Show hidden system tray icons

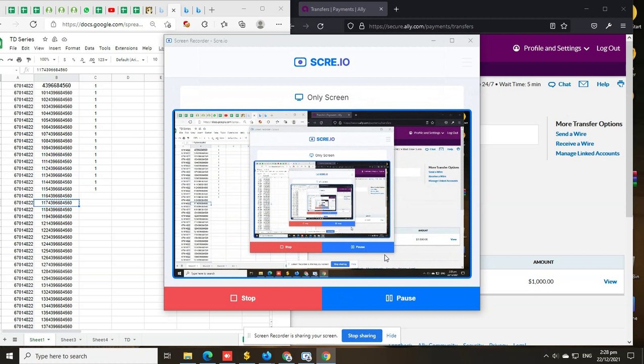coord(545,356)
